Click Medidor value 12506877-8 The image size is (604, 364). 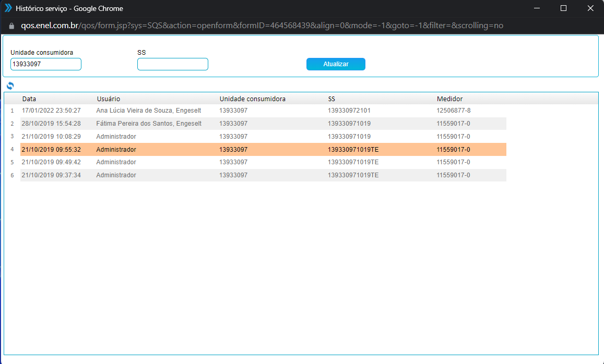453,111
